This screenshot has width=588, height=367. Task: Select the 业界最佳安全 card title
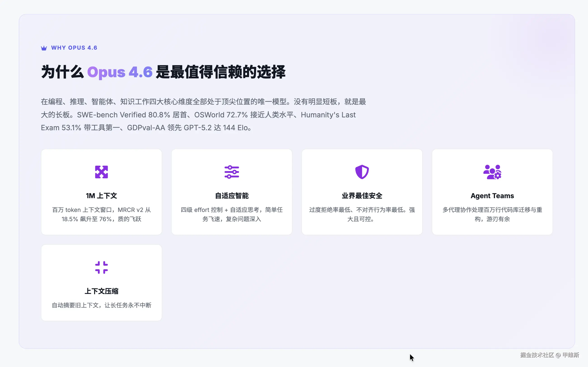click(362, 196)
